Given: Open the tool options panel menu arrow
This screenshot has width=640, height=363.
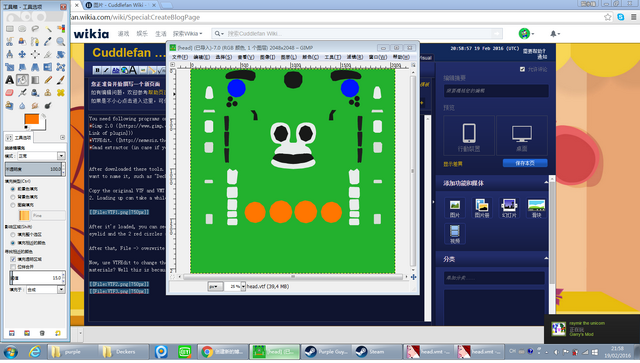Looking at the screenshot, I should [x=62, y=138].
